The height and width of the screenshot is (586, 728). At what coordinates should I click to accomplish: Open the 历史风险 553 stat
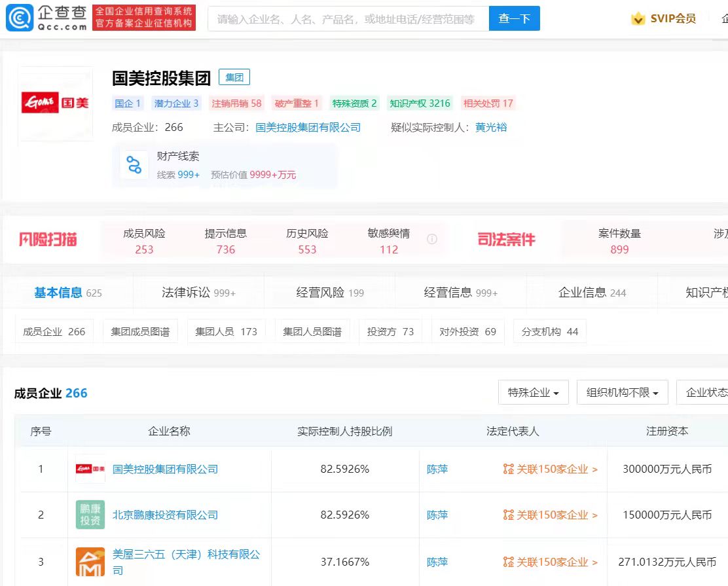[x=307, y=241]
